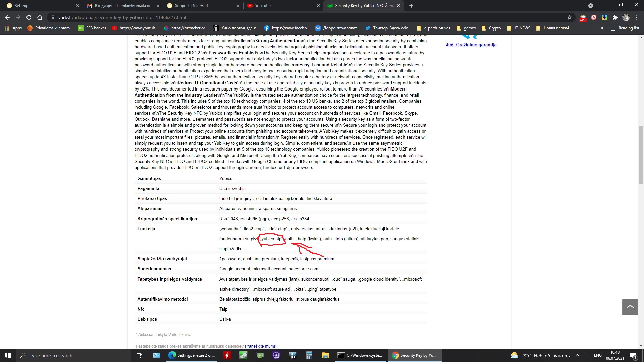The width and height of the screenshot is (644, 362).
Task: Open the weather +23 extension
Action: [583, 18]
